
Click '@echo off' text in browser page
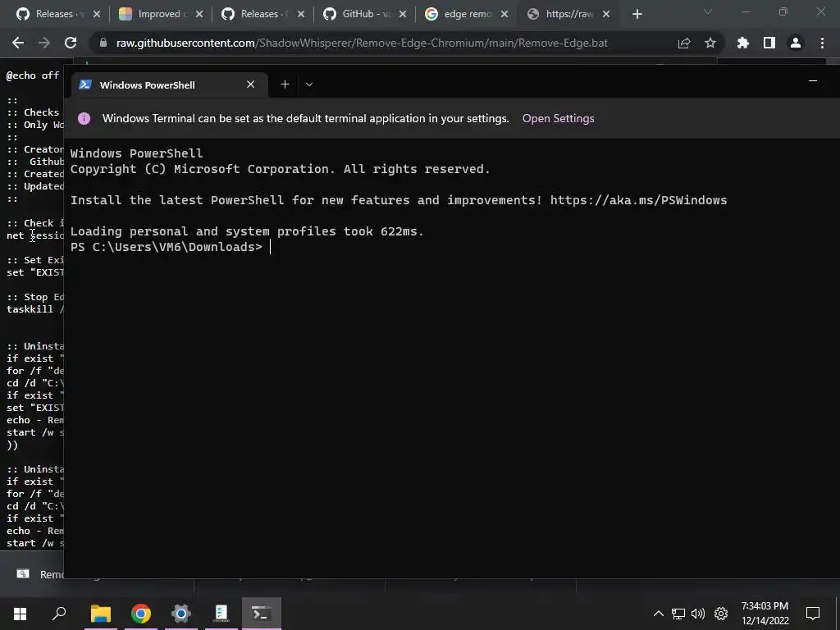pos(33,75)
